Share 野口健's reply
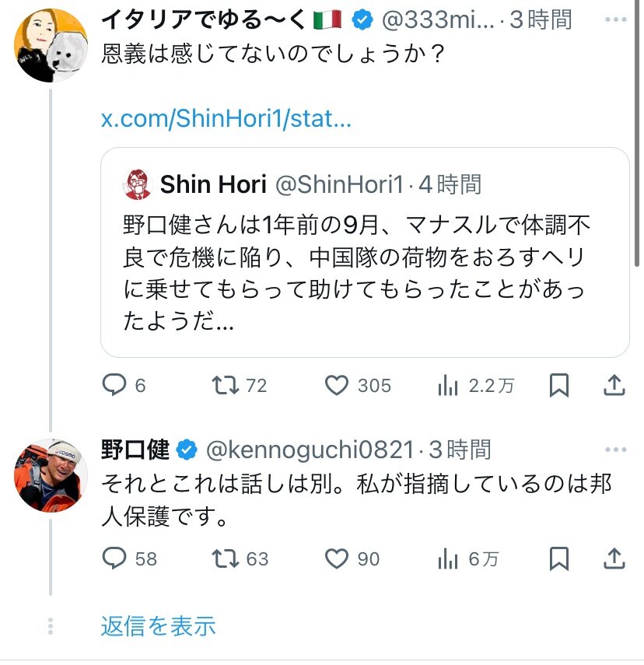644x665 pixels. pyautogui.click(x=614, y=558)
